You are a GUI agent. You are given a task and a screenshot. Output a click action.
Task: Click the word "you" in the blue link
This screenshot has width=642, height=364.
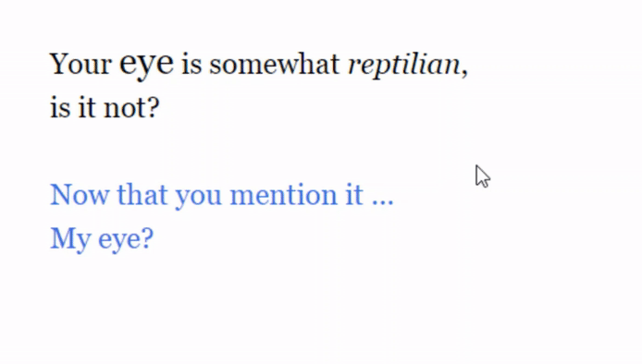tap(199, 197)
